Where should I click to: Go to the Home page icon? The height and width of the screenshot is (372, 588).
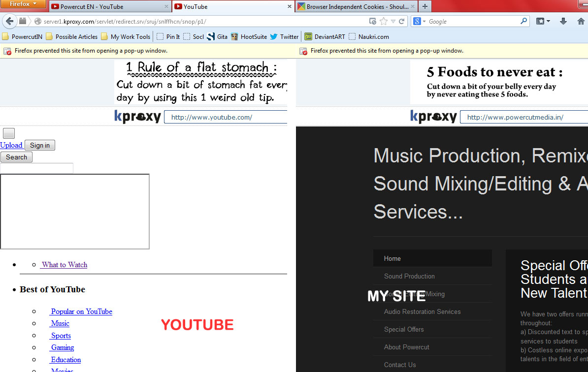click(x=581, y=21)
